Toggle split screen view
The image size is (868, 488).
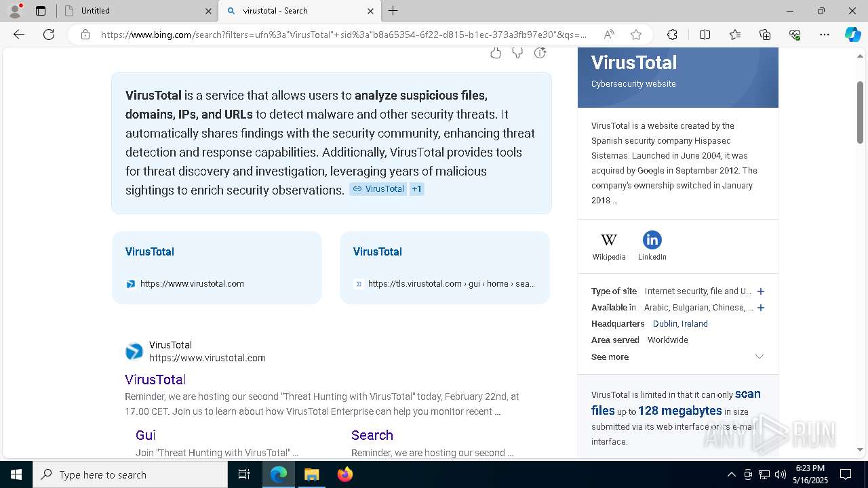point(705,35)
